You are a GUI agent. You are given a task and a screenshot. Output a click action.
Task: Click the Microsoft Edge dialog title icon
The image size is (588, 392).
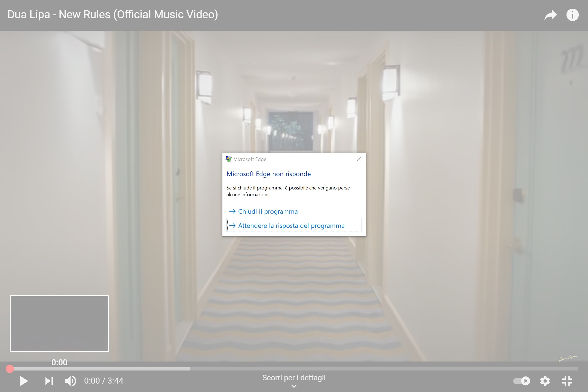[x=229, y=159]
